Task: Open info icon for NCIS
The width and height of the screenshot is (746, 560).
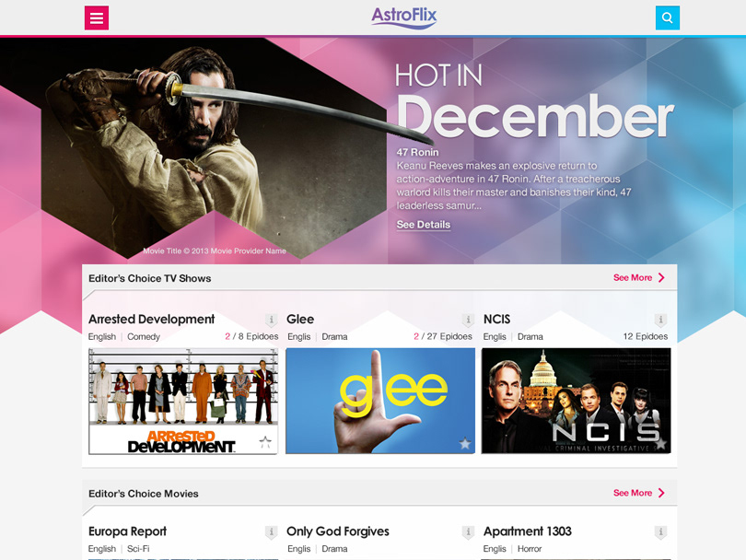Action: (x=661, y=320)
